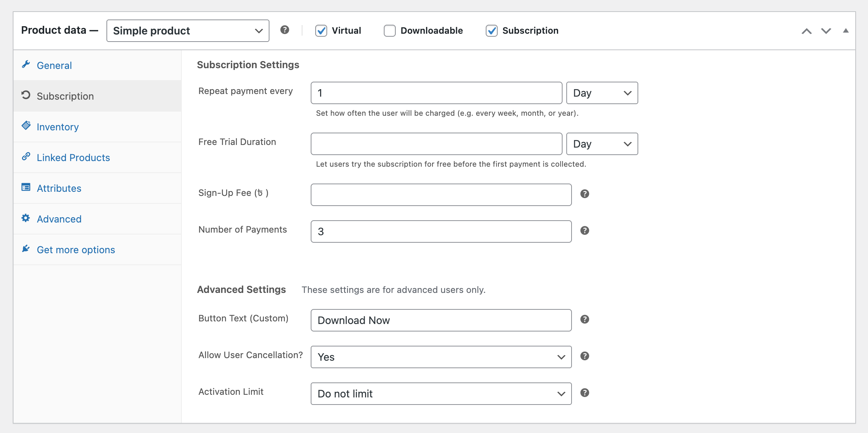The height and width of the screenshot is (433, 868).
Task: Select the Subscription tab
Action: [x=97, y=96]
